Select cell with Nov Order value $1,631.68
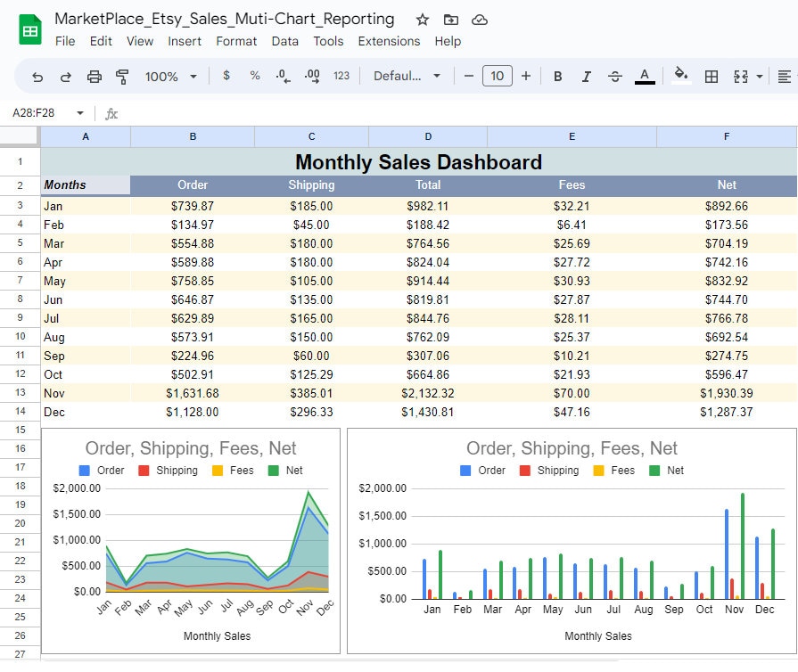This screenshot has height=672, width=798. point(193,393)
